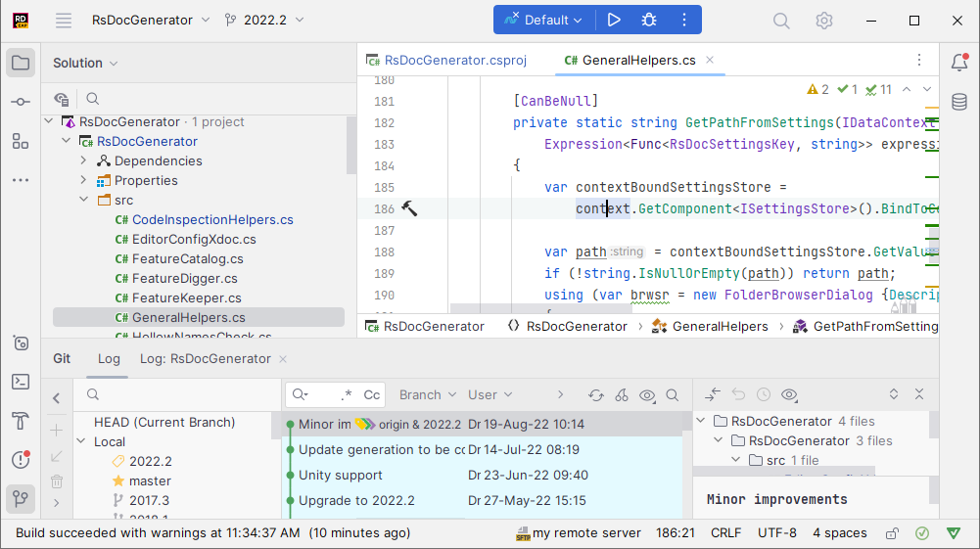The height and width of the screenshot is (549, 980).
Task: Open the Notifications bell
Action: 959,62
